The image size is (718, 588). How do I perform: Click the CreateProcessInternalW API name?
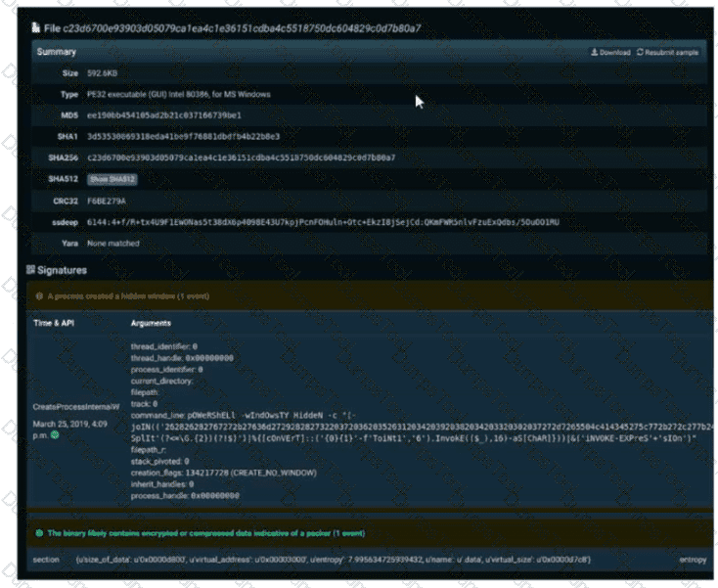click(75, 405)
